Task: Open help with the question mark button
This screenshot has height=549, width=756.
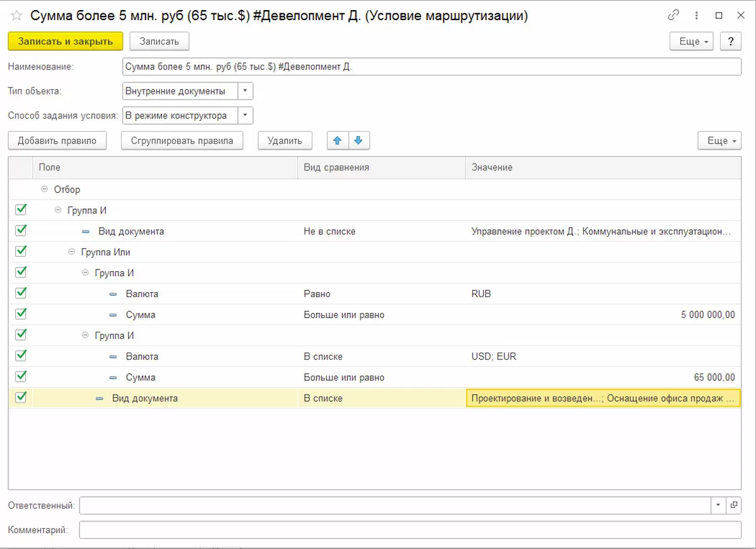Action: [730, 42]
